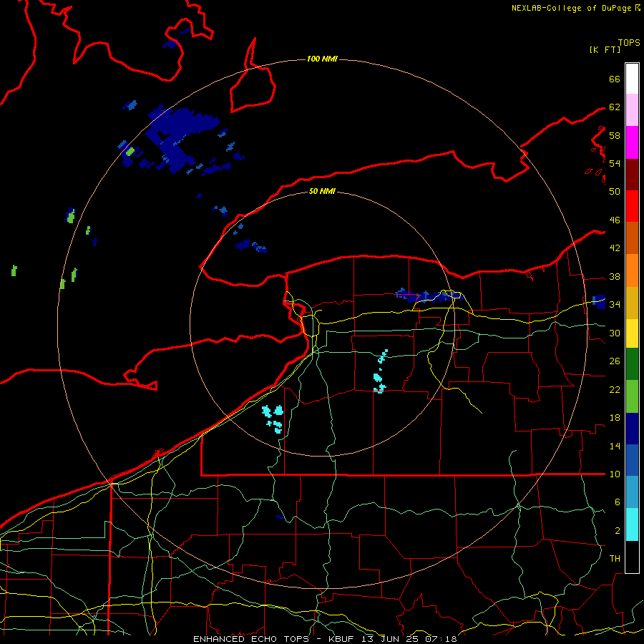Click the "66" legend value
The image size is (644, 644).
pyautogui.click(x=615, y=79)
